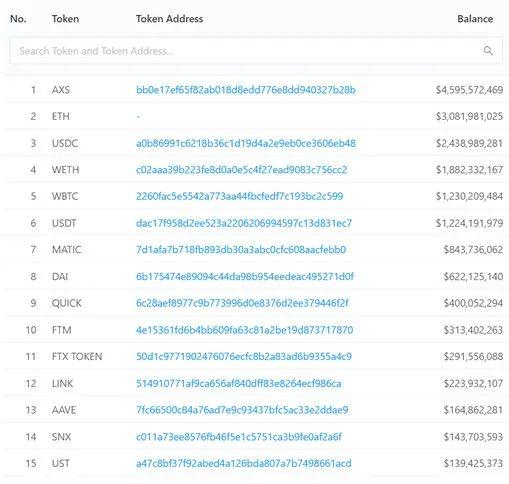This screenshot has width=509, height=484.
Task: Open the USDT token address link
Action: (x=244, y=223)
